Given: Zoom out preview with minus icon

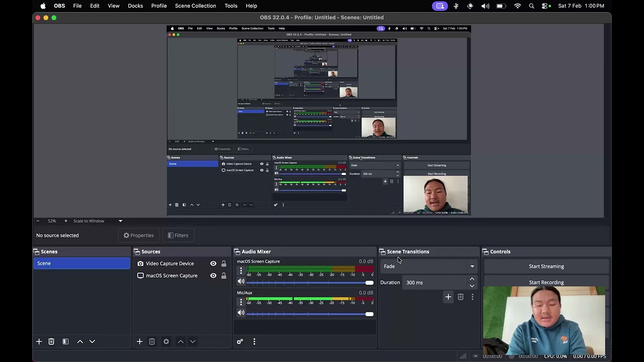Looking at the screenshot, I should click(38, 221).
